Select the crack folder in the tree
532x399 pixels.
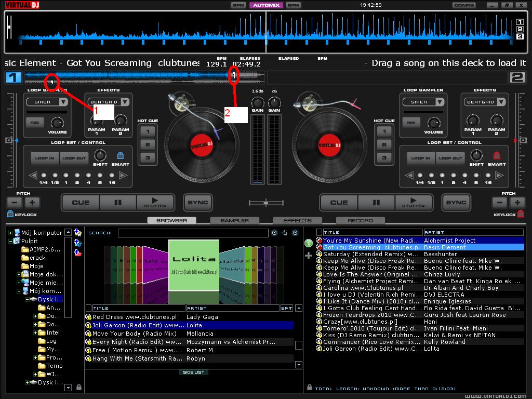point(37,258)
